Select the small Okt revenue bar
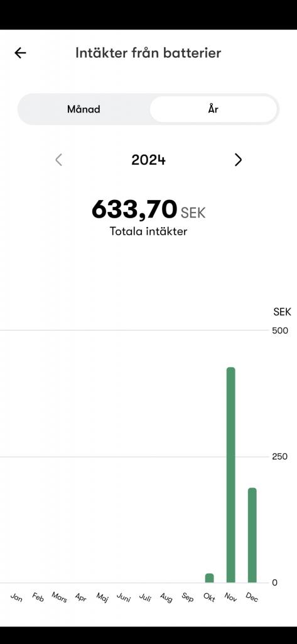 (210, 578)
